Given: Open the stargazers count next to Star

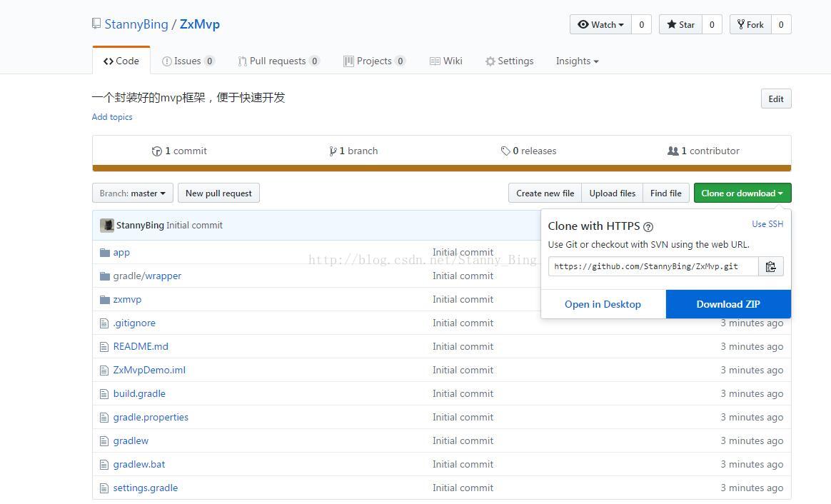Looking at the screenshot, I should 712,24.
